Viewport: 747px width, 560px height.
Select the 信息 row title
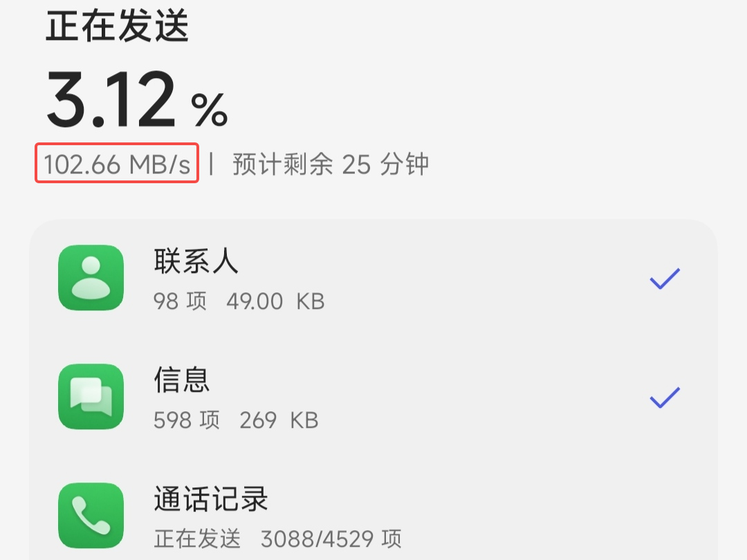[x=181, y=380]
